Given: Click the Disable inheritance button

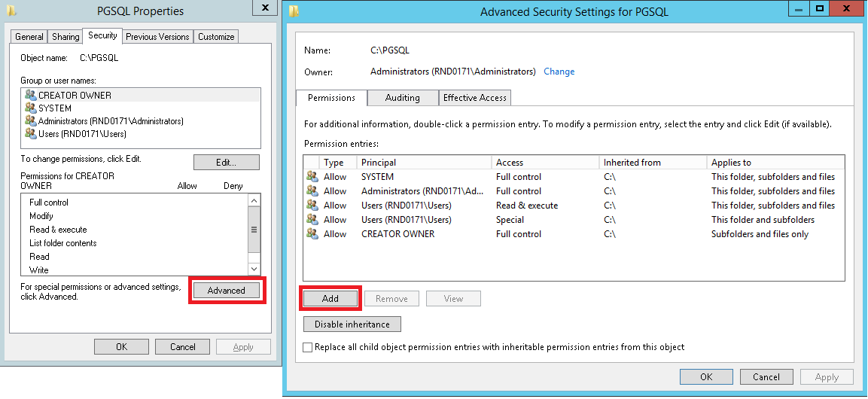Looking at the screenshot, I should [352, 324].
